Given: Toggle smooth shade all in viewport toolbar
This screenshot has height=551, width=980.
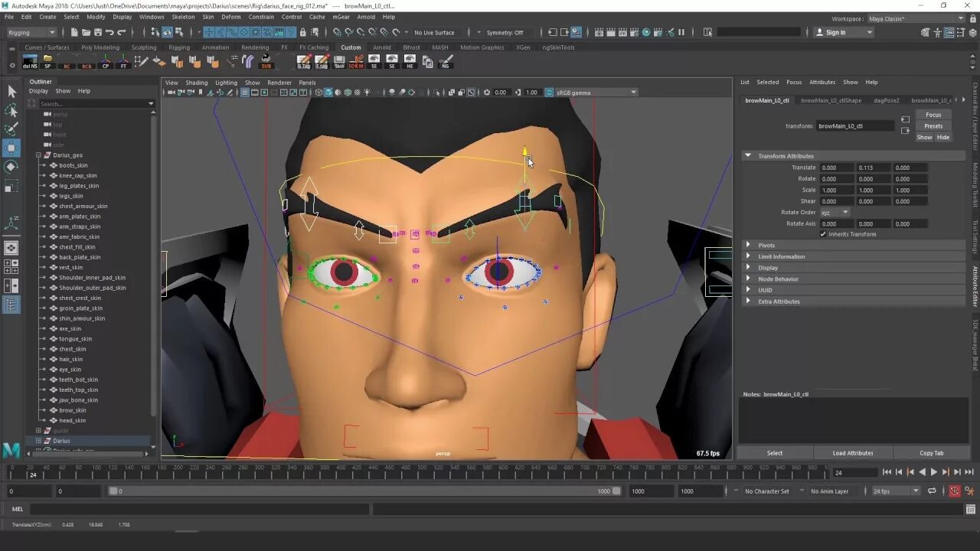Looking at the screenshot, I should tap(328, 93).
